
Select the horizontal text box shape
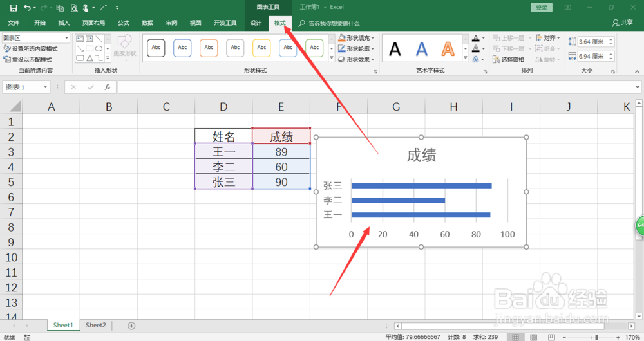pyautogui.click(x=80, y=39)
